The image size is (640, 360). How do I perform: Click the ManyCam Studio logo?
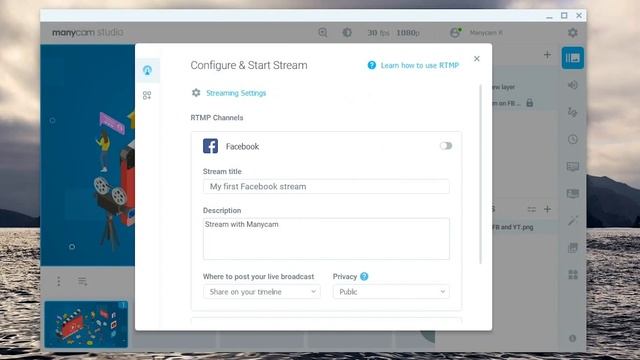[x=88, y=33]
